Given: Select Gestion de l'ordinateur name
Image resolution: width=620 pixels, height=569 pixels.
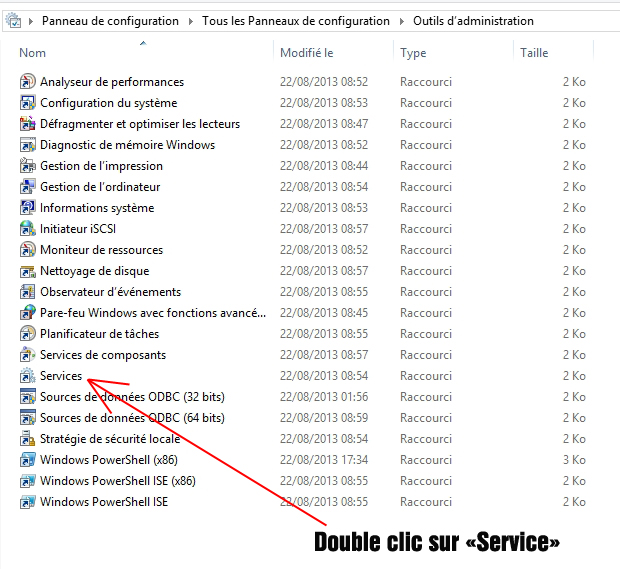Looking at the screenshot, I should coord(100,187).
